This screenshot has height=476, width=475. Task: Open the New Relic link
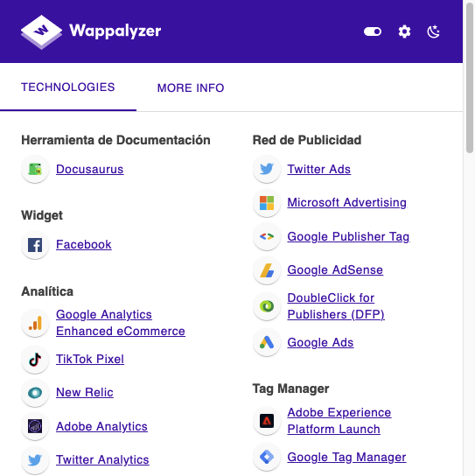pos(85,392)
